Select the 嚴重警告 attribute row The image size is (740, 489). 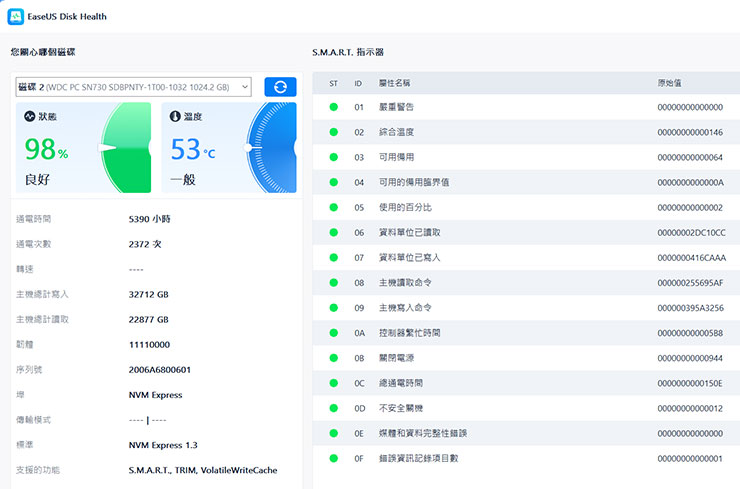coord(526,107)
